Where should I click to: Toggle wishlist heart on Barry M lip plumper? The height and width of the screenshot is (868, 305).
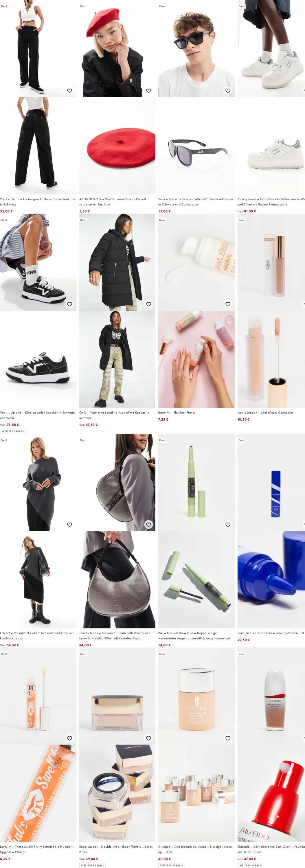tap(69, 738)
